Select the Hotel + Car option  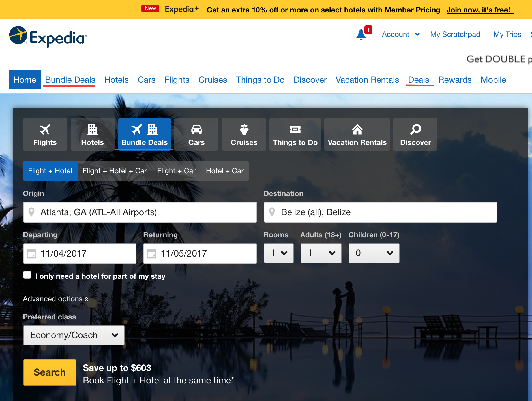225,171
